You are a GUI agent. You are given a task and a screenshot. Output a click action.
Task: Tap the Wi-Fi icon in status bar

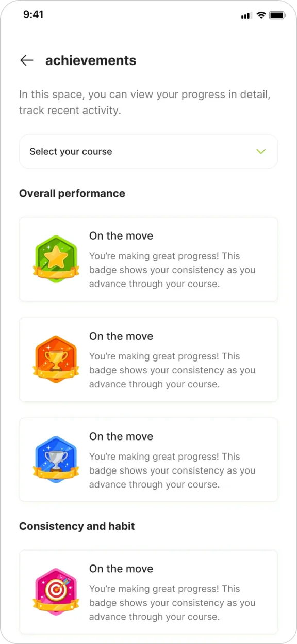[262, 15]
